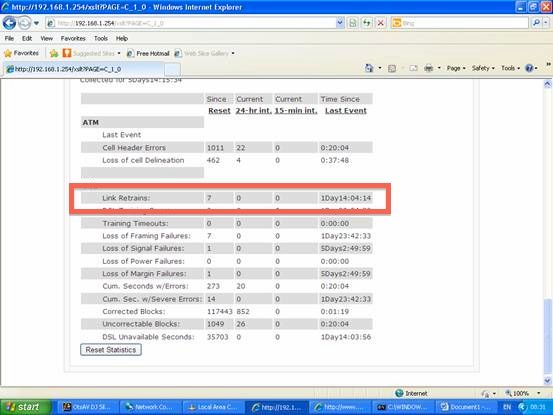Expand the zoom level 100% dropdown
Screen dimensions: 553x415
(539, 393)
